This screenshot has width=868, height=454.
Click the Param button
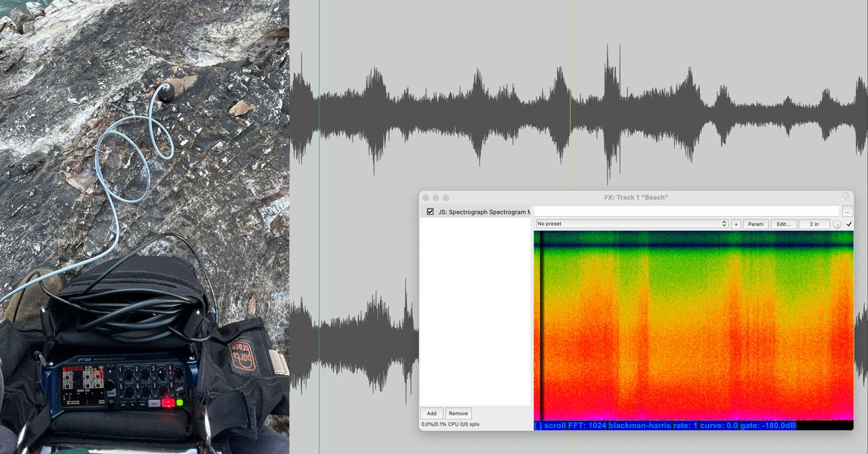755,224
